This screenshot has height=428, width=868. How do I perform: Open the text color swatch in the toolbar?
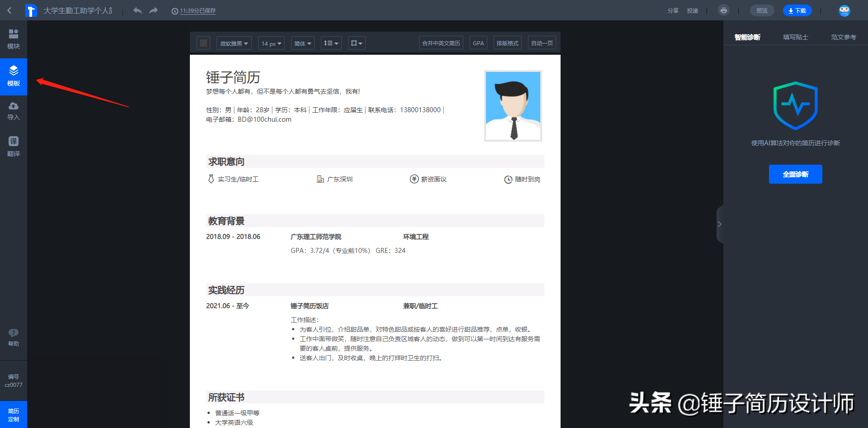(203, 43)
